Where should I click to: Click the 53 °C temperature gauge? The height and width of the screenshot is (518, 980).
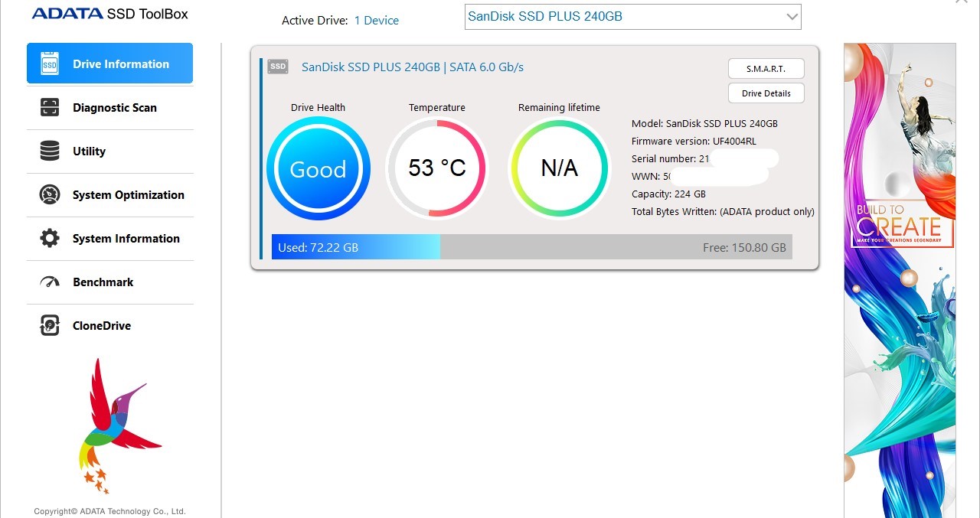[x=437, y=168]
